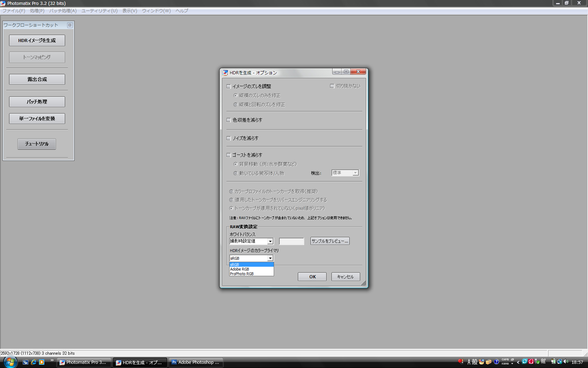
Task: Toggle the 切り抜かない checkbox
Action: [332, 86]
